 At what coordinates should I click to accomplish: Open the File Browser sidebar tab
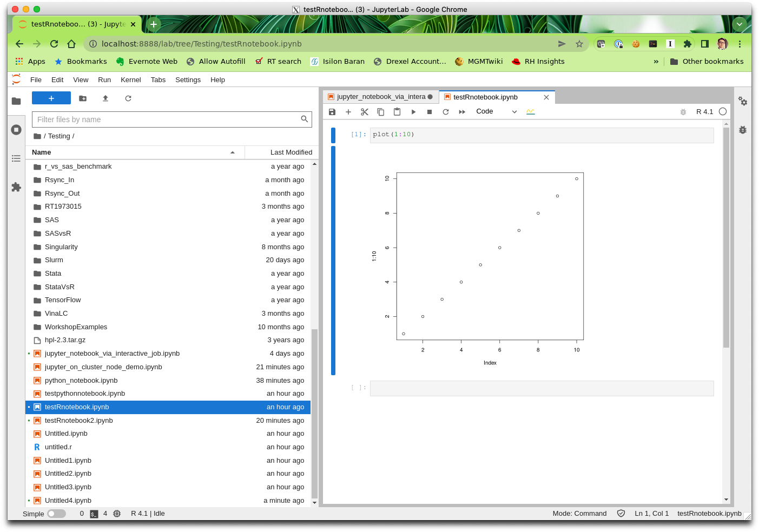[x=16, y=101]
